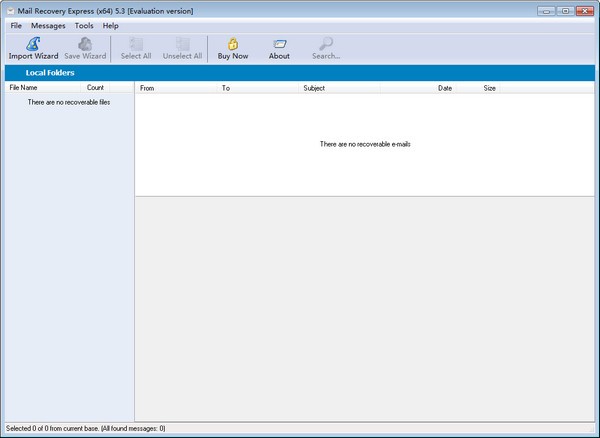This screenshot has height=438, width=600.
Task: Open the File menu
Action: (16, 25)
